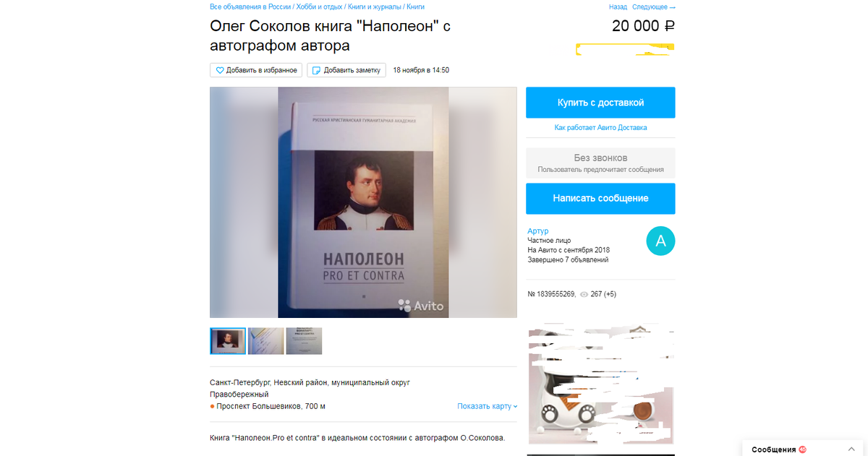Open the Как работает Авито Доставка link

point(600,127)
